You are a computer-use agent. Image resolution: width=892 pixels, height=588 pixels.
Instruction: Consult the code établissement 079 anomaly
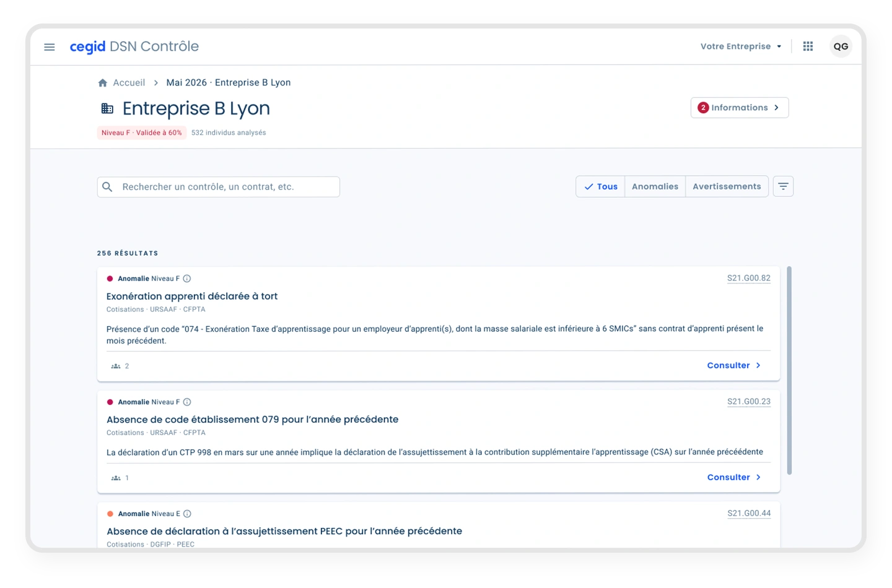pos(733,477)
